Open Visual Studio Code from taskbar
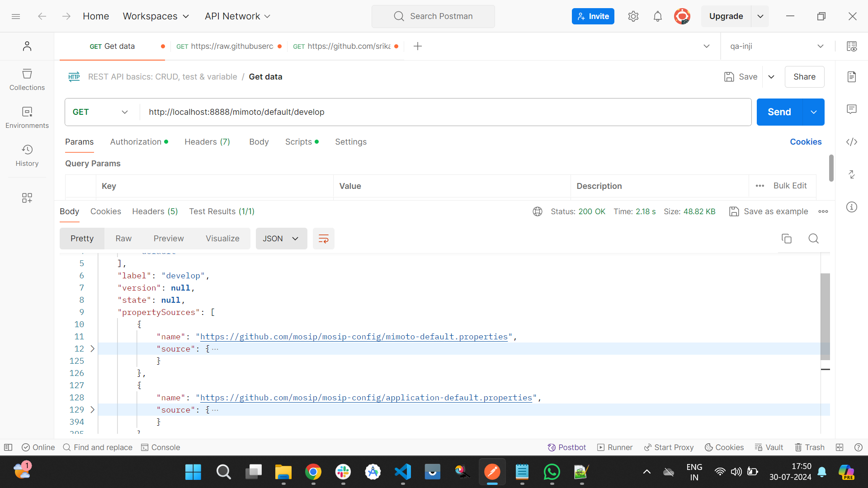868x488 pixels. [x=403, y=472]
